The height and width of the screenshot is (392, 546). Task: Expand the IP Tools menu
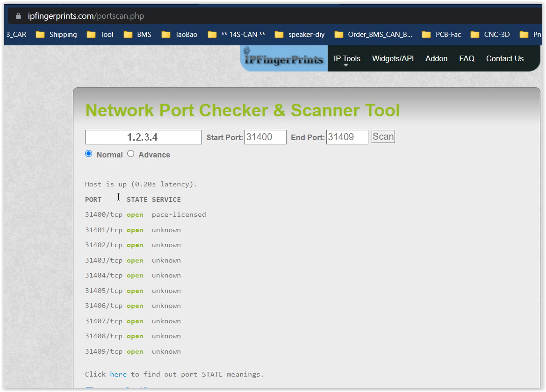click(347, 58)
